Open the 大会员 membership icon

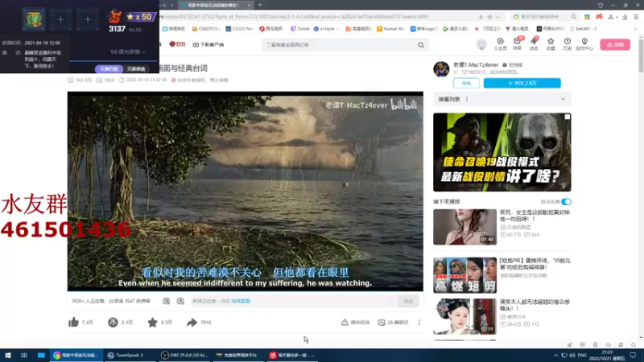point(500,43)
